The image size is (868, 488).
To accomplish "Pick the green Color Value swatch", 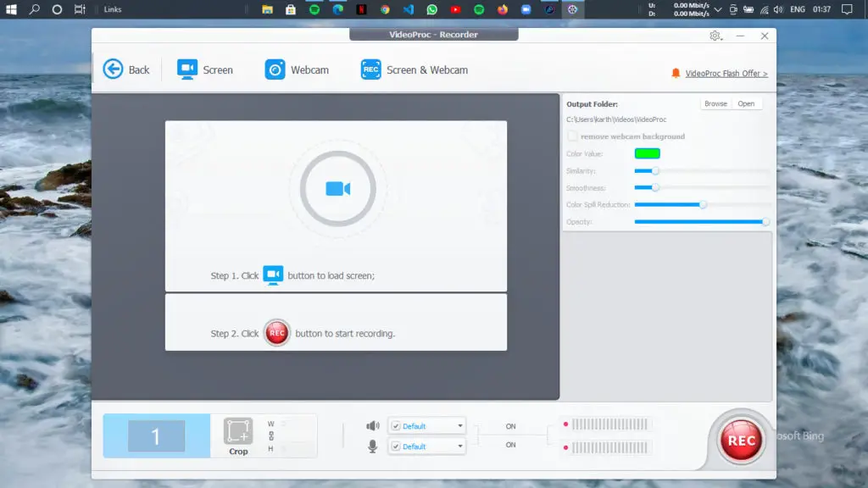I will (x=647, y=153).
